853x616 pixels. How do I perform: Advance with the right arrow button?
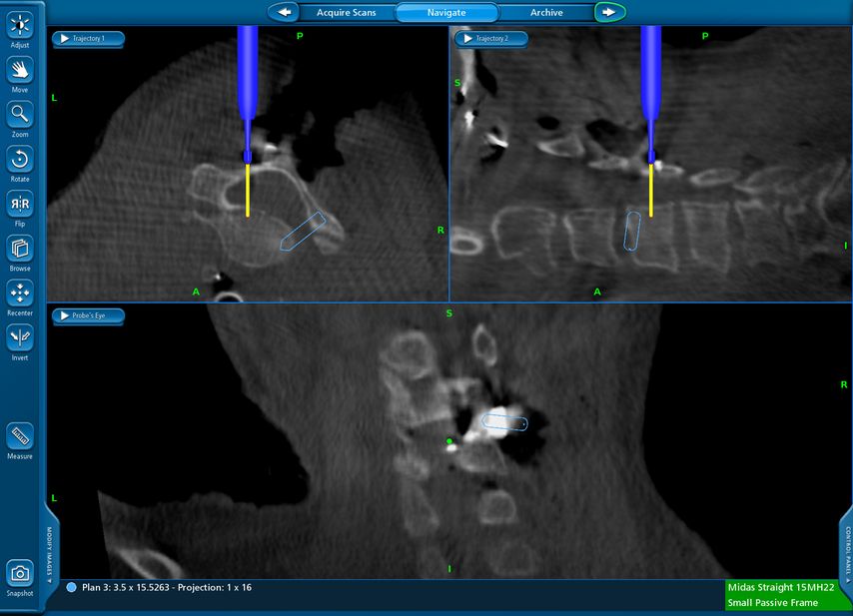[608, 12]
